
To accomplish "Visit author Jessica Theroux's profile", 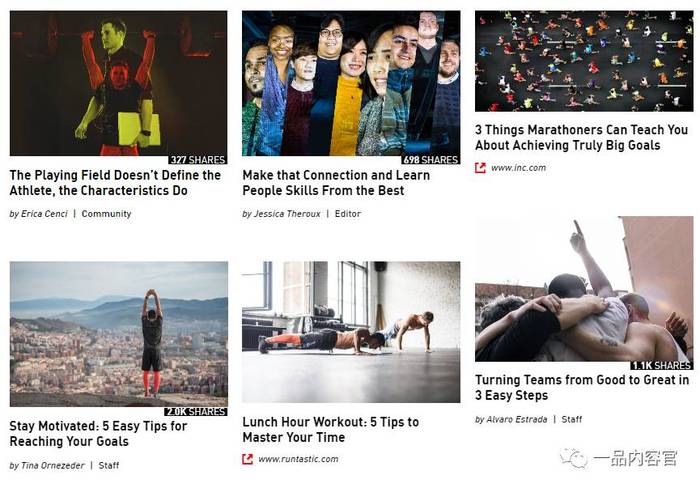I will point(287,214).
